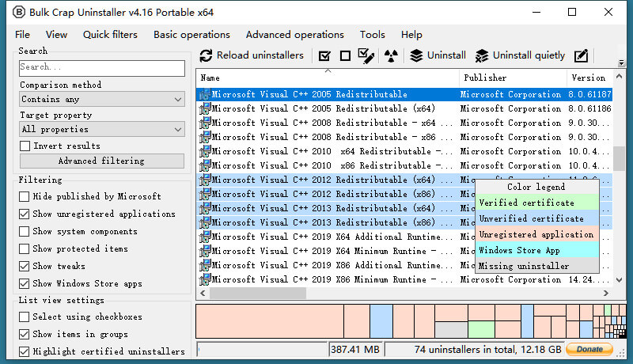The width and height of the screenshot is (633, 364).
Task: Click icon of Visual C++ 2012 Redistributable (x64)
Action: click(205, 179)
